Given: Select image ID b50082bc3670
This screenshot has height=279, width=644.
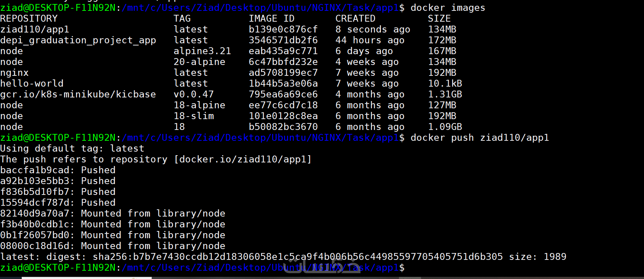Looking at the screenshot, I should coord(283,127).
